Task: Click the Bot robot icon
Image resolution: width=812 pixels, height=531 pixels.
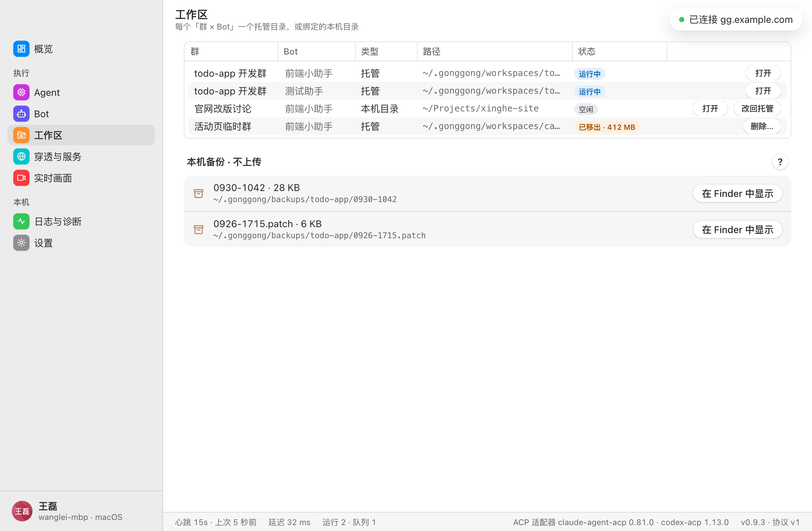Action: 21,114
